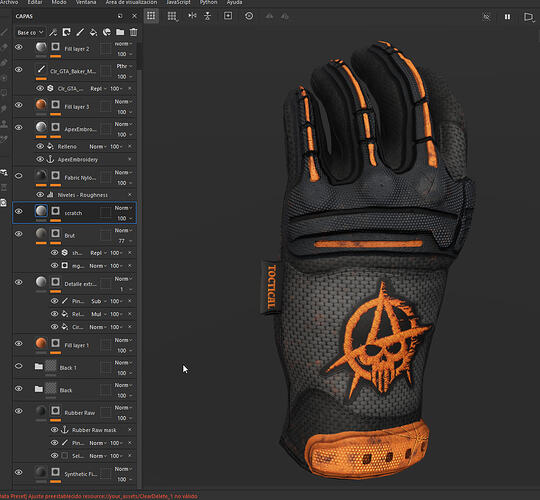Screen dimensions: 540x500
Task: Open the Norm blend dropdown on Relleno row
Action: pos(98,147)
